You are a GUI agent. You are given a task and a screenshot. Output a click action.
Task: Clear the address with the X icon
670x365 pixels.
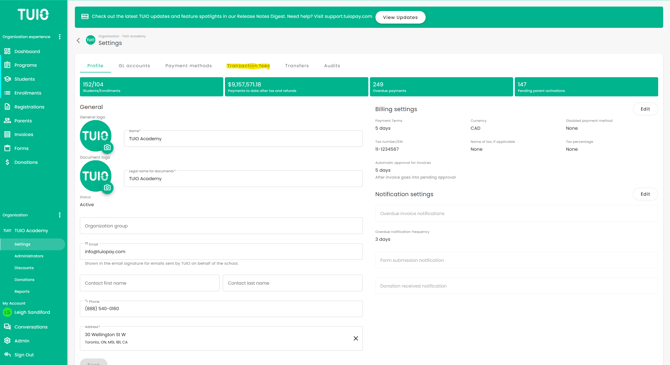pos(356,339)
